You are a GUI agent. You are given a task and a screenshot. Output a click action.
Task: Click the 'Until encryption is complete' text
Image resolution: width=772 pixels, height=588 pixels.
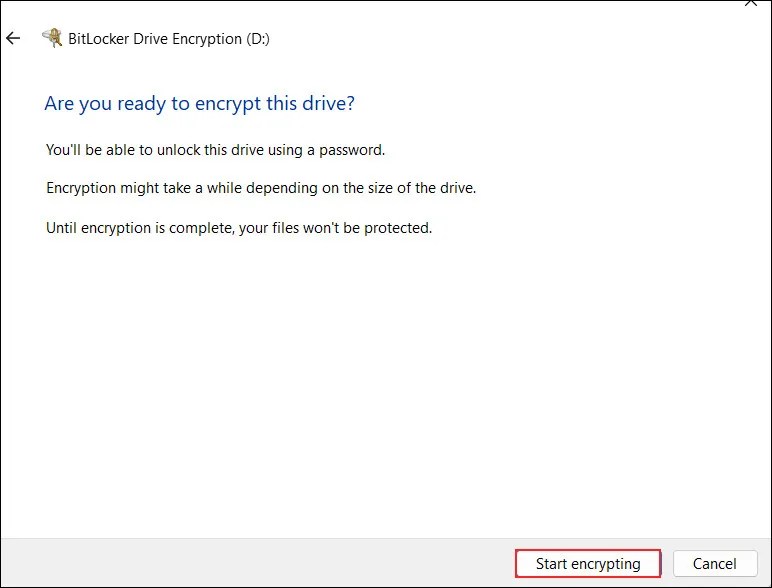pyautogui.click(x=239, y=228)
